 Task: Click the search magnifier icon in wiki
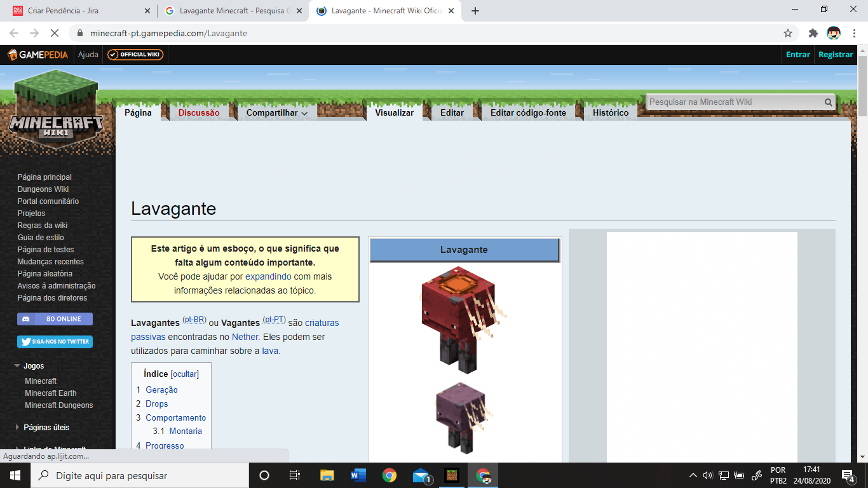coord(829,102)
